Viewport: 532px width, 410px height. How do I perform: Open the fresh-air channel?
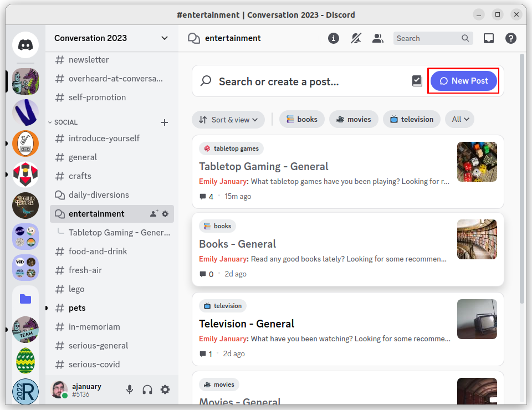pyautogui.click(x=111, y=270)
